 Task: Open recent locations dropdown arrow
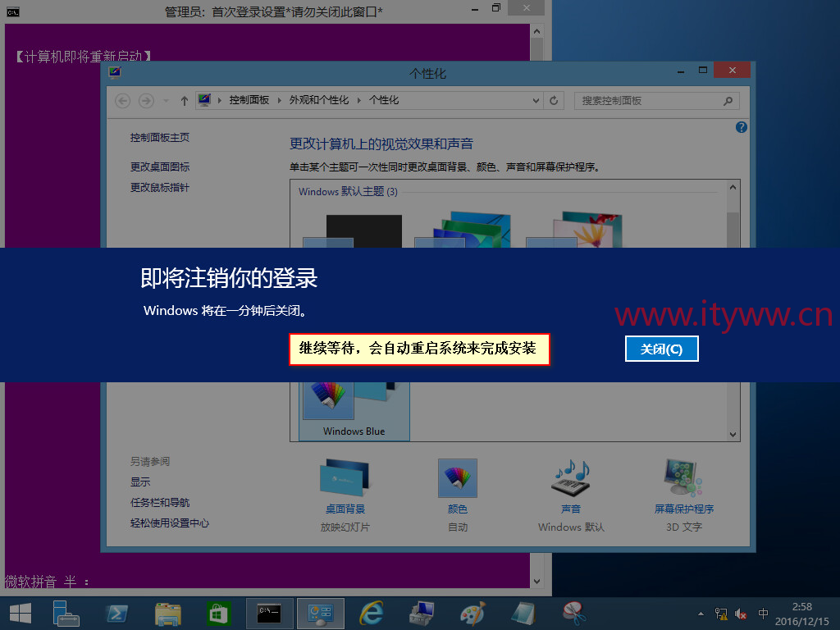166,101
